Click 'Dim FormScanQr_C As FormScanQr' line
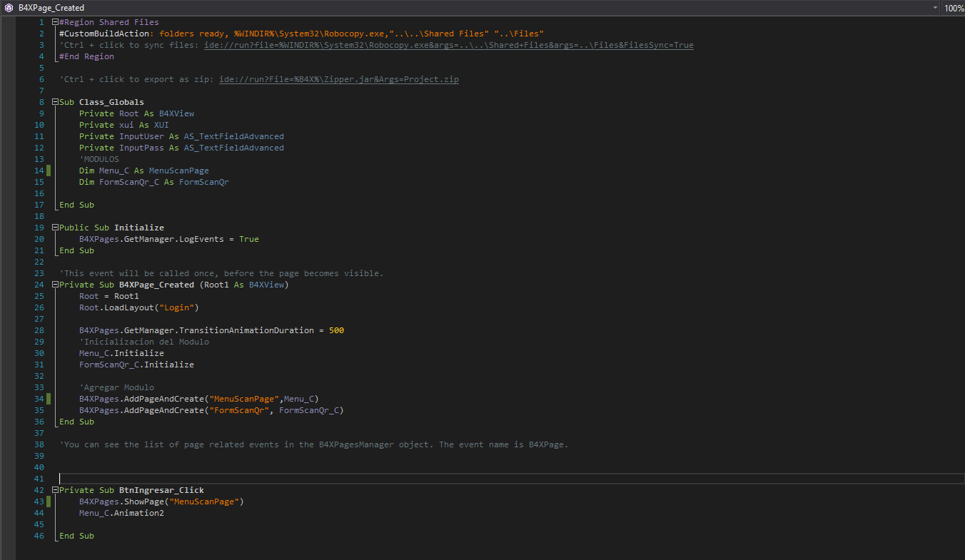Image resolution: width=965 pixels, height=560 pixels. [153, 182]
